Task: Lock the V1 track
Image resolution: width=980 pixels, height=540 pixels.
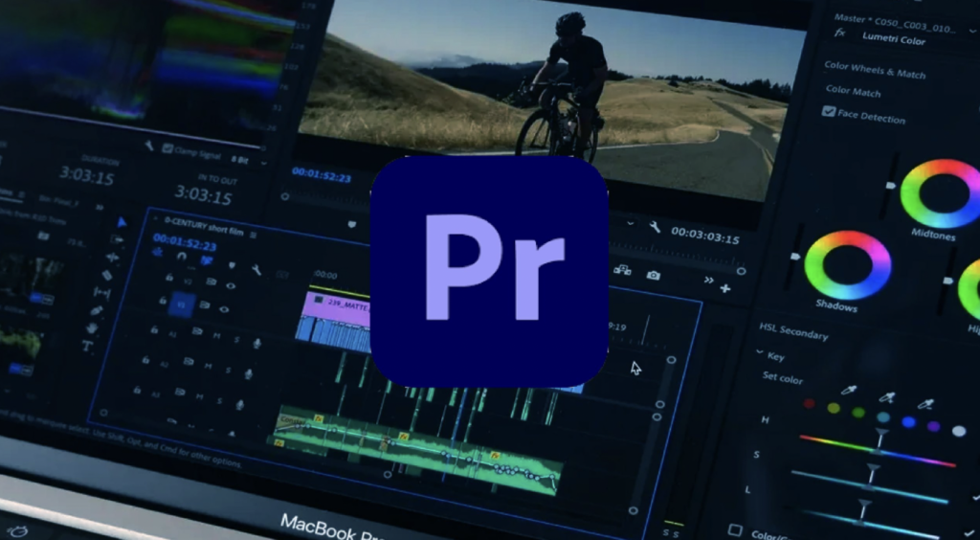Action: [x=163, y=300]
